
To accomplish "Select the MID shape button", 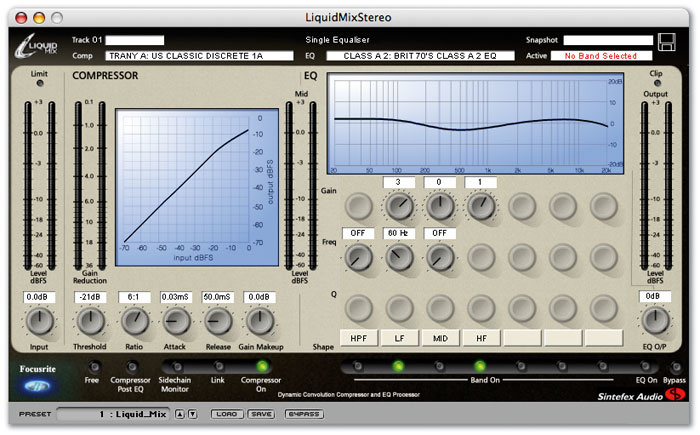I will [x=439, y=338].
